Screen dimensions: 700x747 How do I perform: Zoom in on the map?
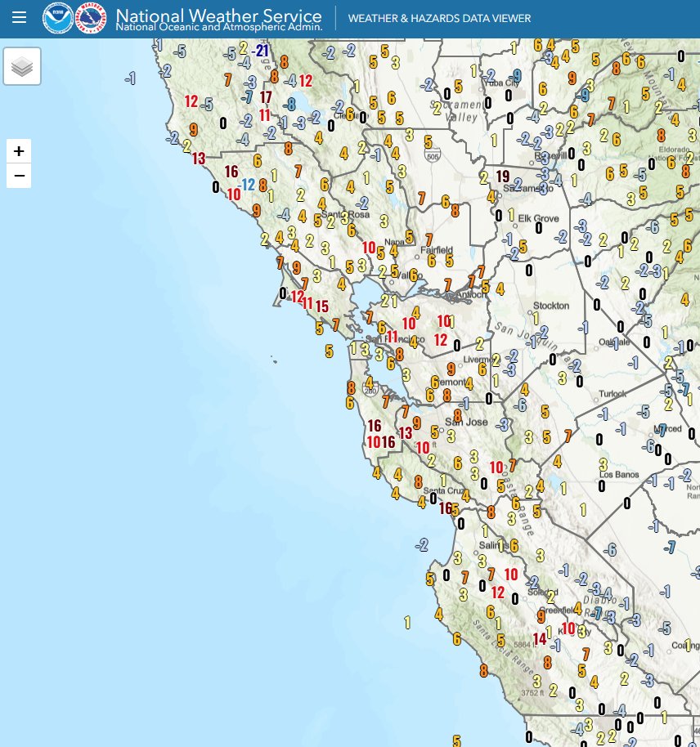(x=19, y=151)
